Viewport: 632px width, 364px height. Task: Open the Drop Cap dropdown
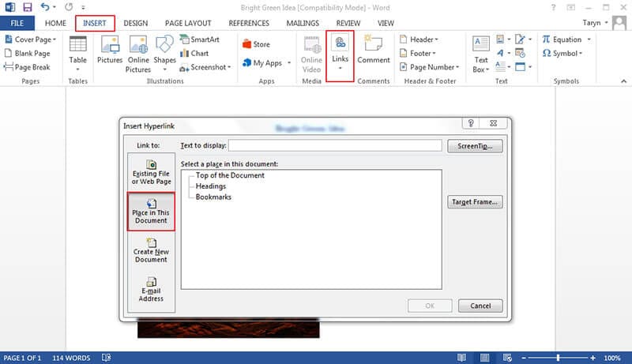pos(503,67)
